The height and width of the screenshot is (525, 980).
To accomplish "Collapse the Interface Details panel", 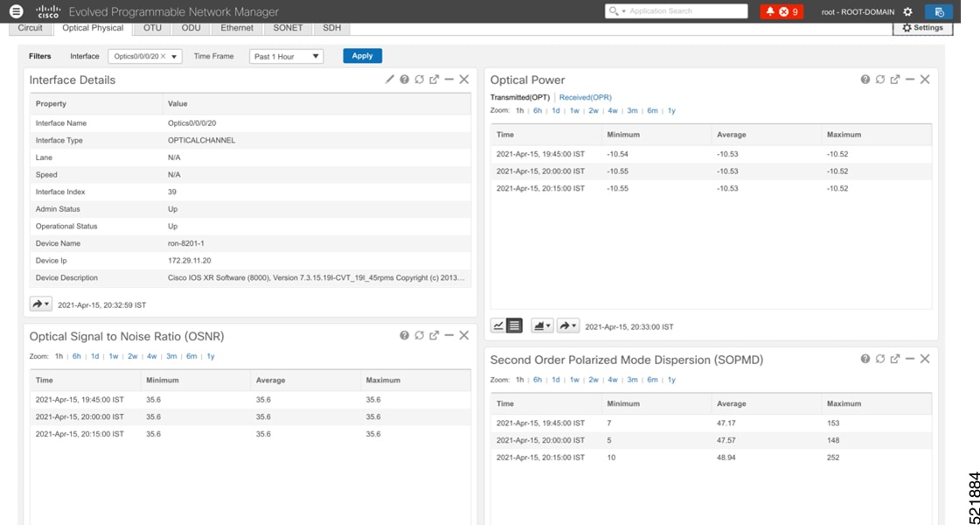I will (x=448, y=80).
